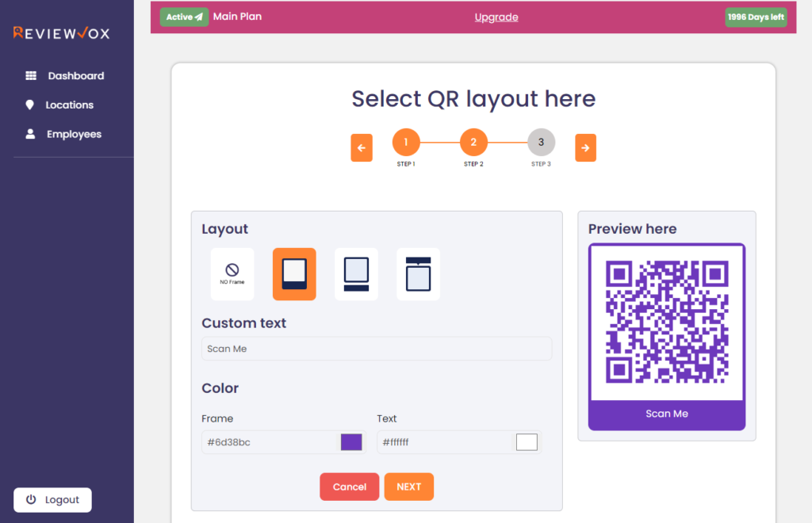Pick the frame layout with separate bottom bar
The image size is (812, 523).
coord(356,274)
